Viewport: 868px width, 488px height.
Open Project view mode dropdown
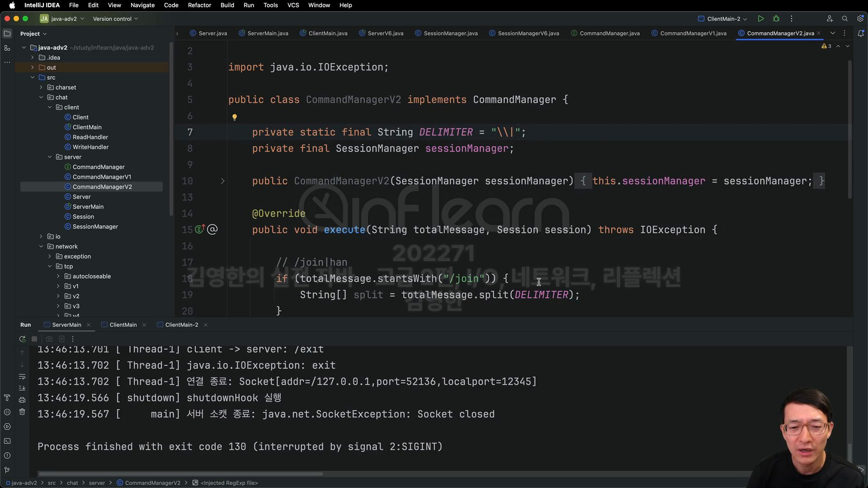33,33
